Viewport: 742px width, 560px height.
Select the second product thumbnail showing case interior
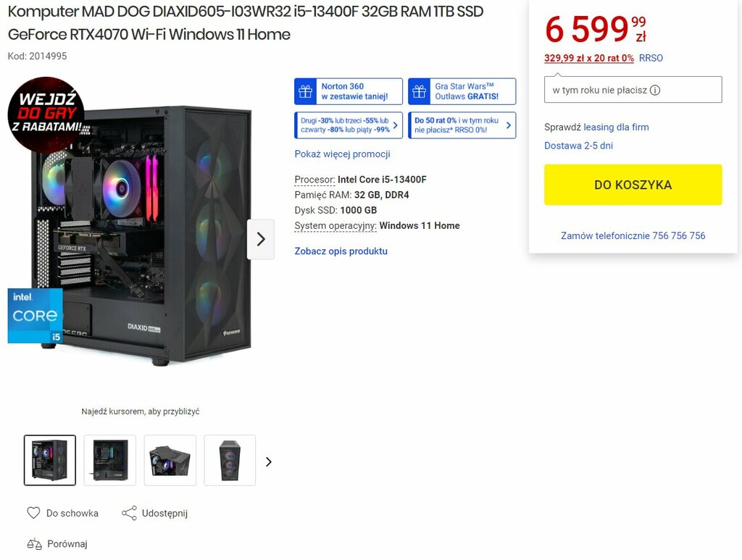[x=110, y=460]
